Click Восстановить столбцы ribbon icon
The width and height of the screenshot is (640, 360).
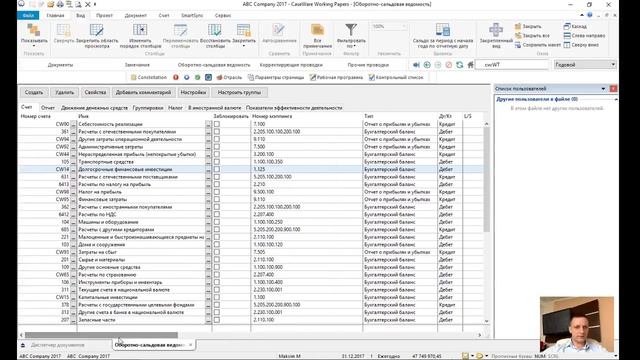point(215,30)
